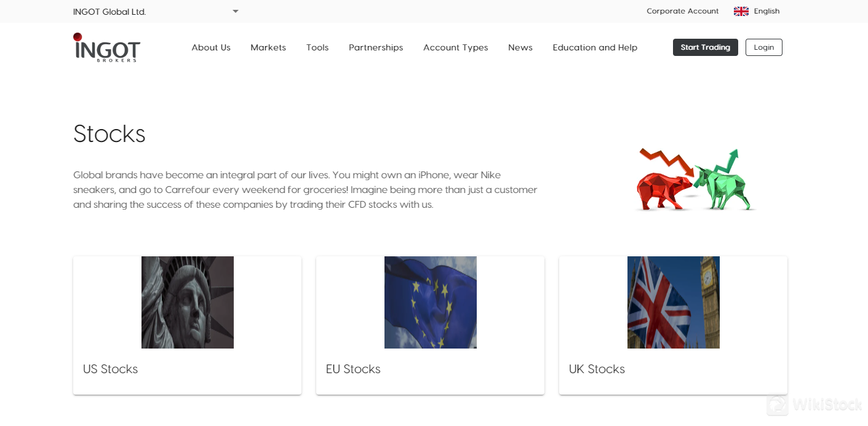
Task: Expand the INGOT Global Ltd. dropdown arrow
Action: coord(235,11)
